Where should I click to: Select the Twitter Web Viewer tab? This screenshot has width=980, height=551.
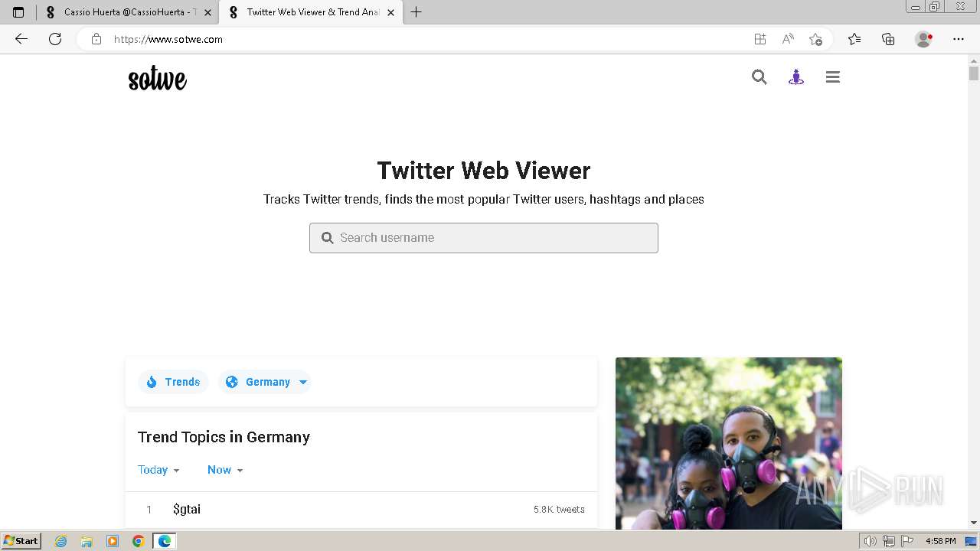(310, 12)
